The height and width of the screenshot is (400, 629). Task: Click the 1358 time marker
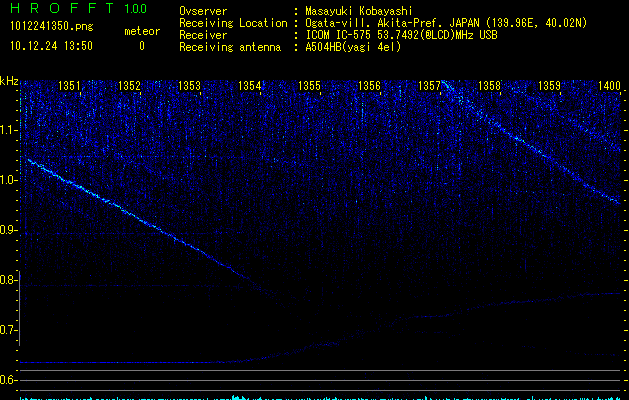[490, 86]
